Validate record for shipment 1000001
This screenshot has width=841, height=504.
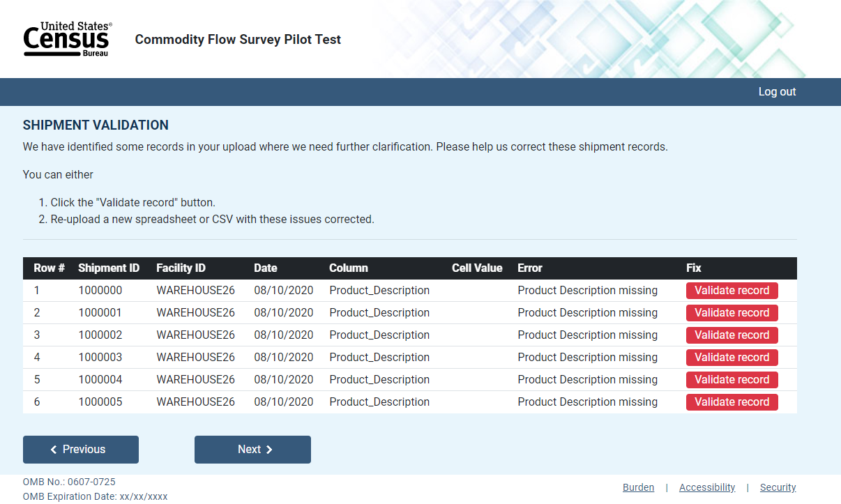pos(732,313)
